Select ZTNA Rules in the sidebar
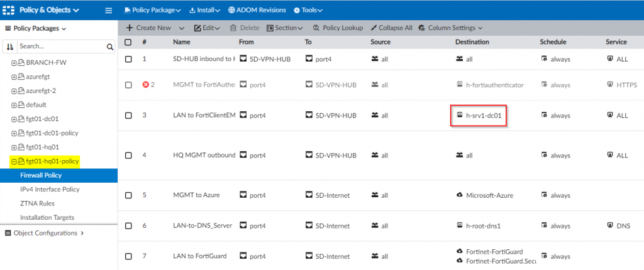Image resolution: width=644 pixels, height=270 pixels. pos(38,203)
